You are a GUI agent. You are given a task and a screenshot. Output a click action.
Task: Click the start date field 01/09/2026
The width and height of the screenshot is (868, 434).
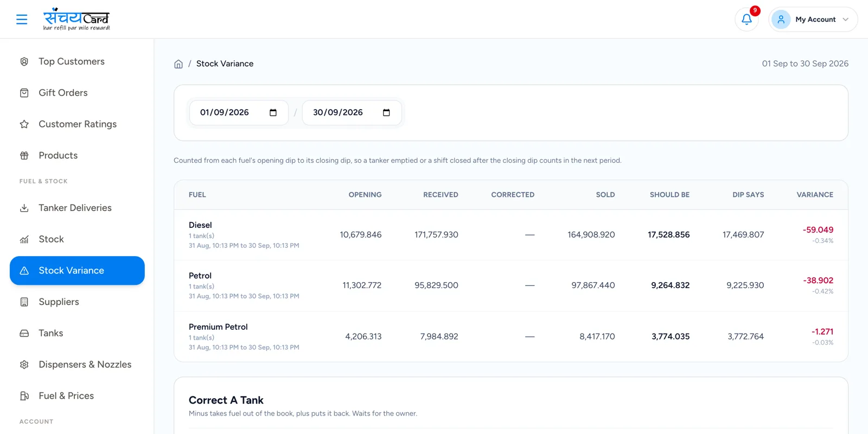coord(239,113)
